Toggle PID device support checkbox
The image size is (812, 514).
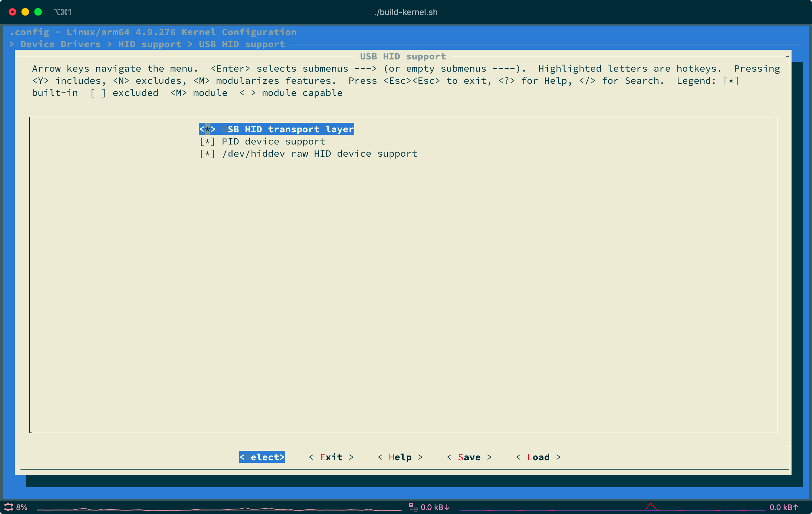click(x=262, y=141)
